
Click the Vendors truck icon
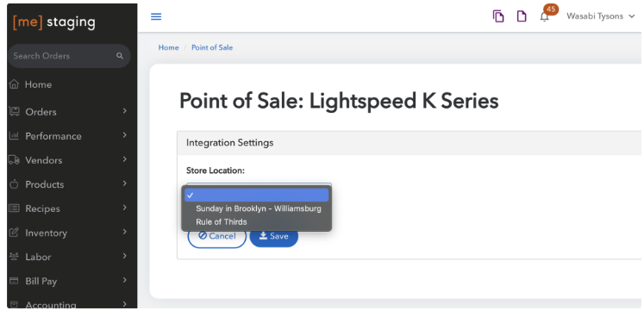tap(14, 160)
